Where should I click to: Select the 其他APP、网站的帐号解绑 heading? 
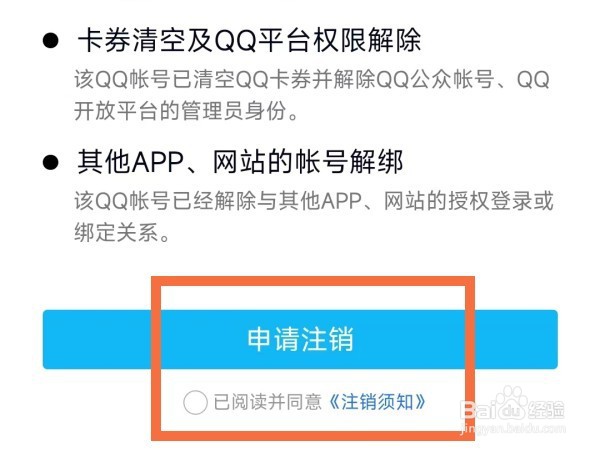point(240,162)
